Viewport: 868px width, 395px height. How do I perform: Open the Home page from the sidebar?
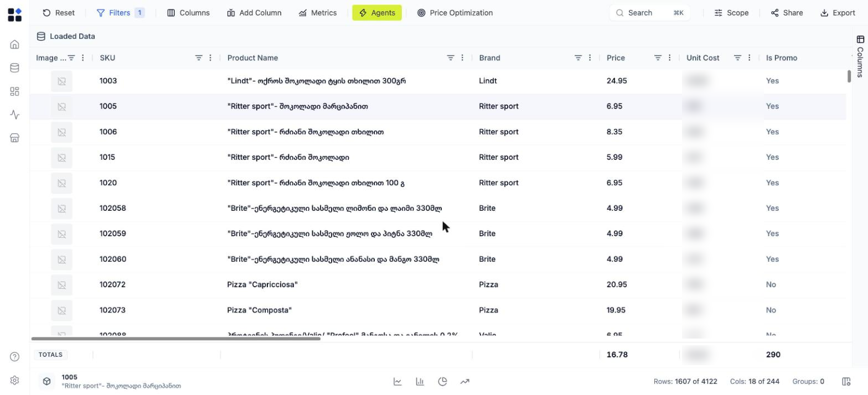[15, 44]
